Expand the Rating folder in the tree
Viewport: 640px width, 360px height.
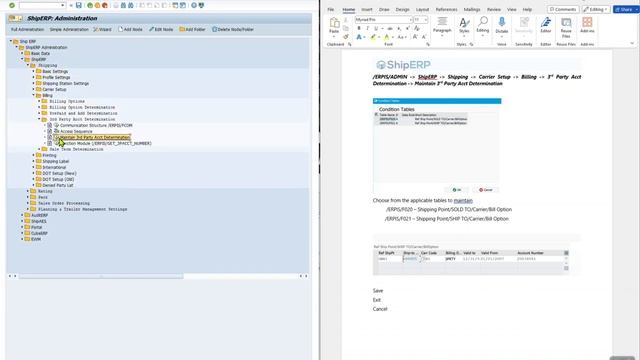point(28,191)
